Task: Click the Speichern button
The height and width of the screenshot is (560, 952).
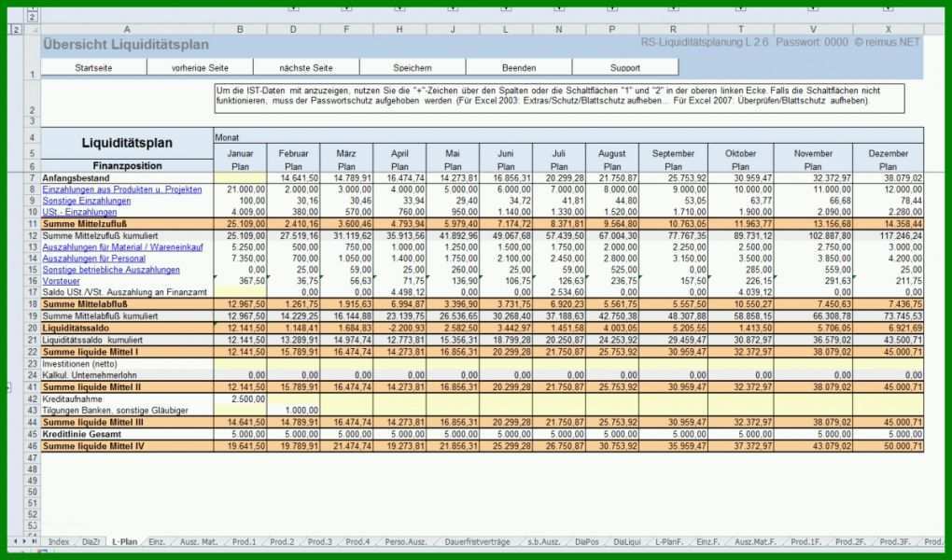Action: point(413,67)
